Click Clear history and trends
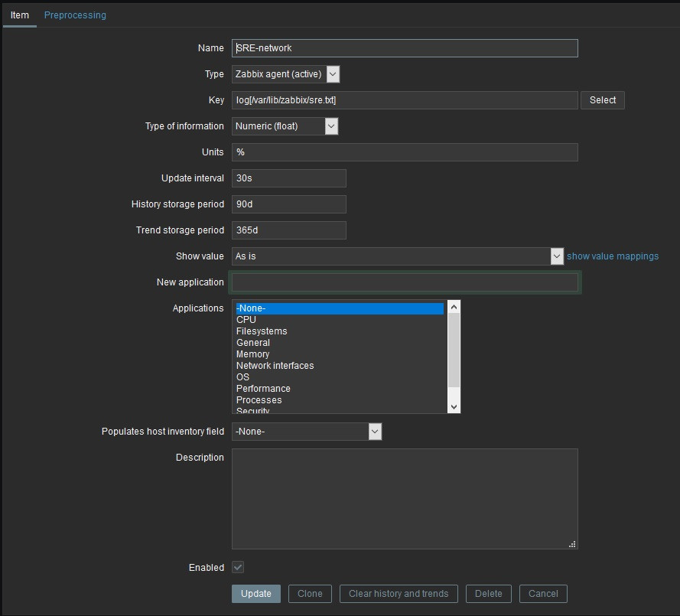This screenshot has width=680, height=616. coord(399,594)
